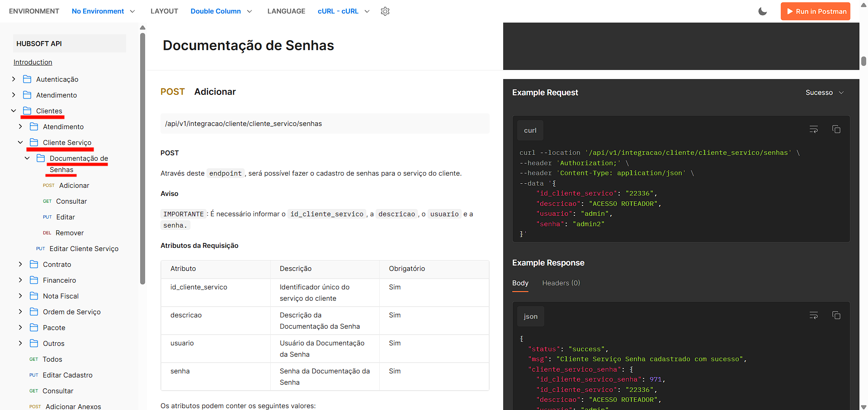The width and height of the screenshot is (868, 410).
Task: Click Run in Postman button
Action: [815, 11]
